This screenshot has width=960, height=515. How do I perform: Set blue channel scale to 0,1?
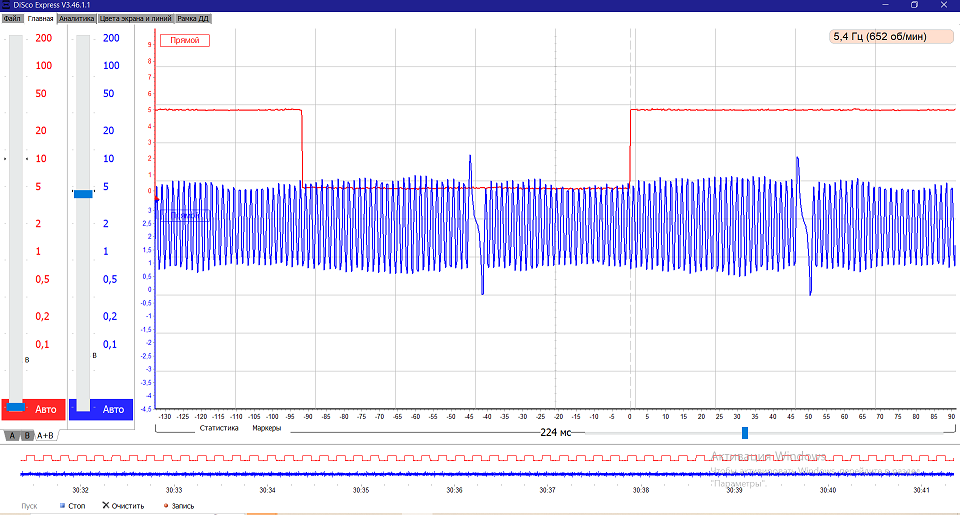point(110,344)
